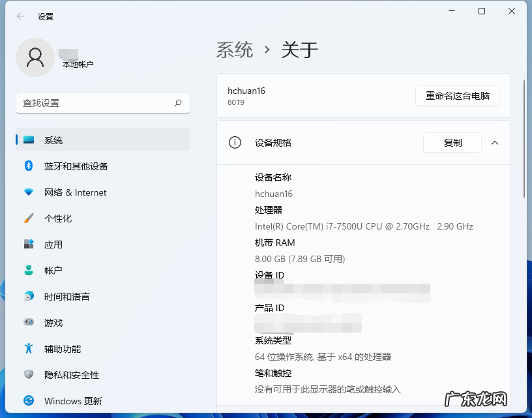Click the user avatar picture
This screenshot has width=532, height=418.
35,57
